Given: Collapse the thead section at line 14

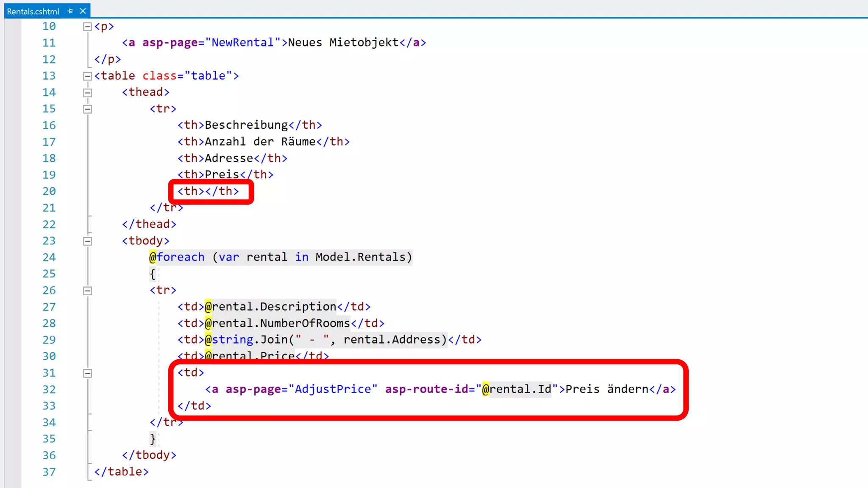Looking at the screenshot, I should point(87,93).
